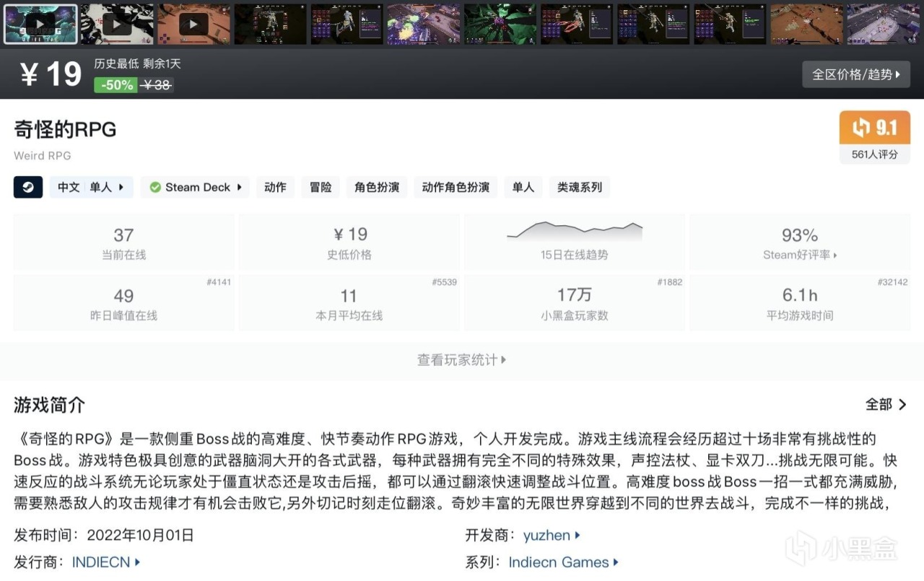The image size is (924, 581).
Task: Click the 93% Steam rating percentage
Action: [x=800, y=235]
